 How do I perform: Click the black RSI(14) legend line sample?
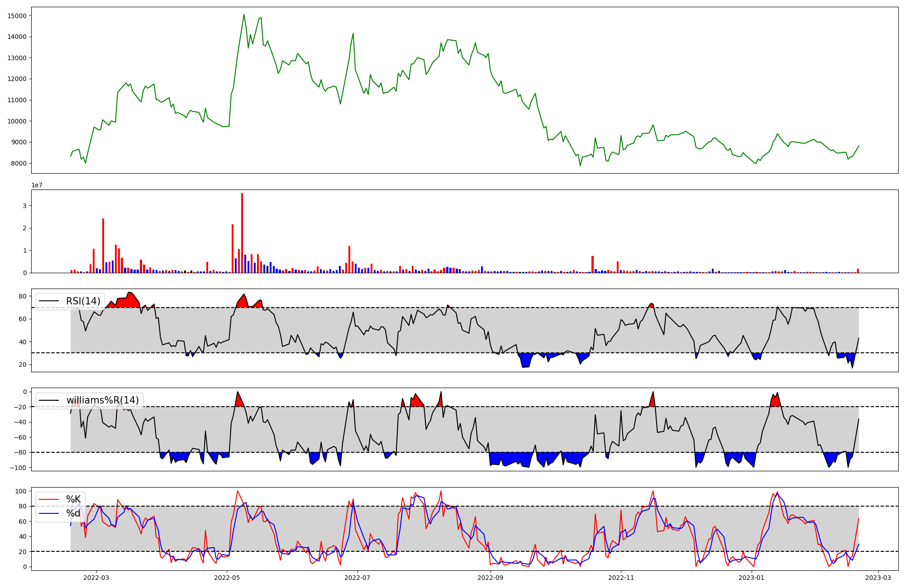click(x=49, y=301)
